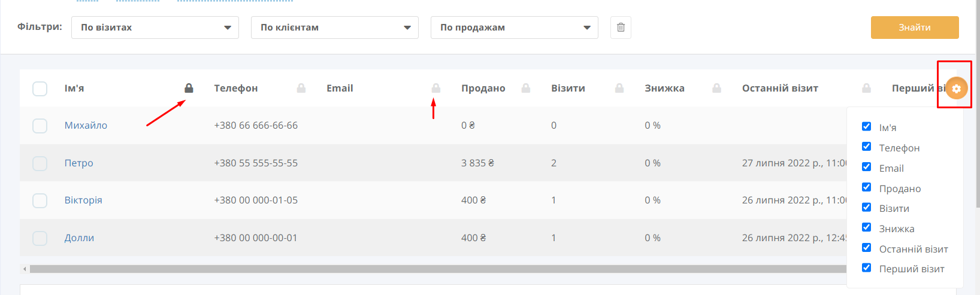980x295 pixels.
Task: Expand the По клієнтам filter dropdown
Action: click(335, 28)
